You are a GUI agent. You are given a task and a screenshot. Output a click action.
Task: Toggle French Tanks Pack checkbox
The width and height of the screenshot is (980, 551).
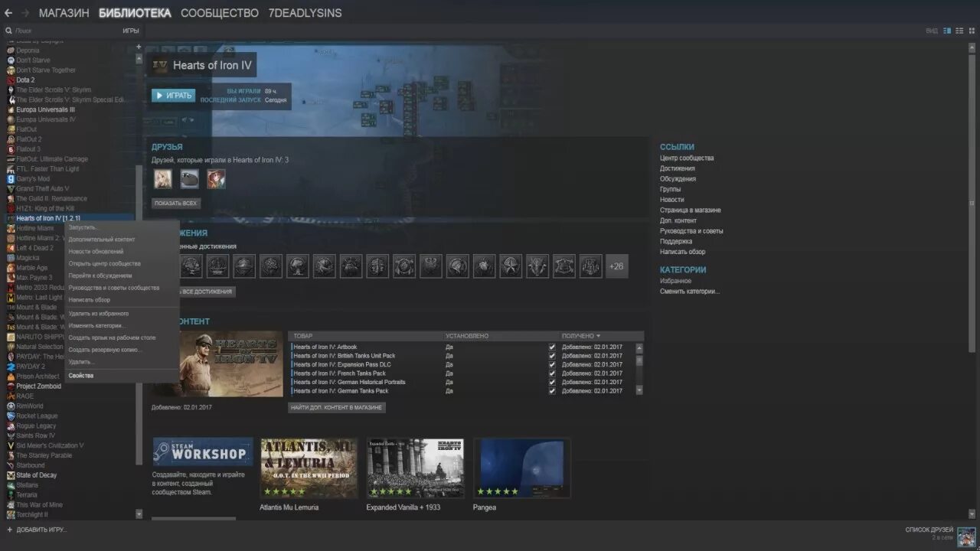tap(552, 373)
